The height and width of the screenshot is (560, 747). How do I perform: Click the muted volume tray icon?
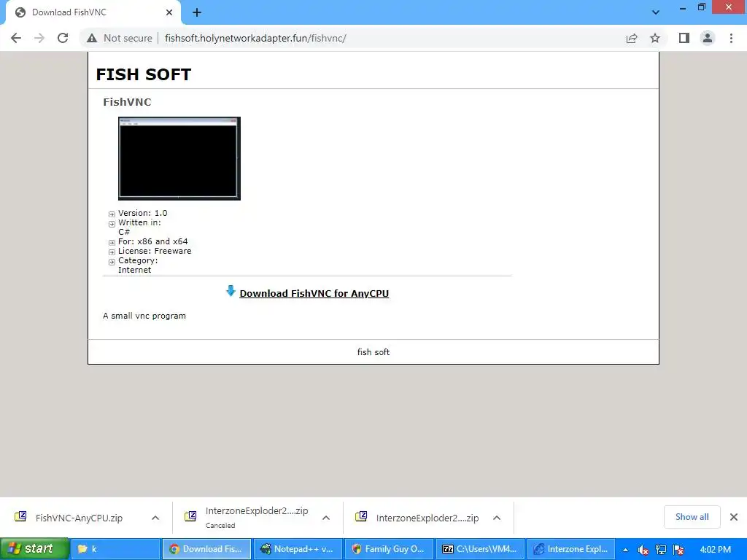[643, 550]
